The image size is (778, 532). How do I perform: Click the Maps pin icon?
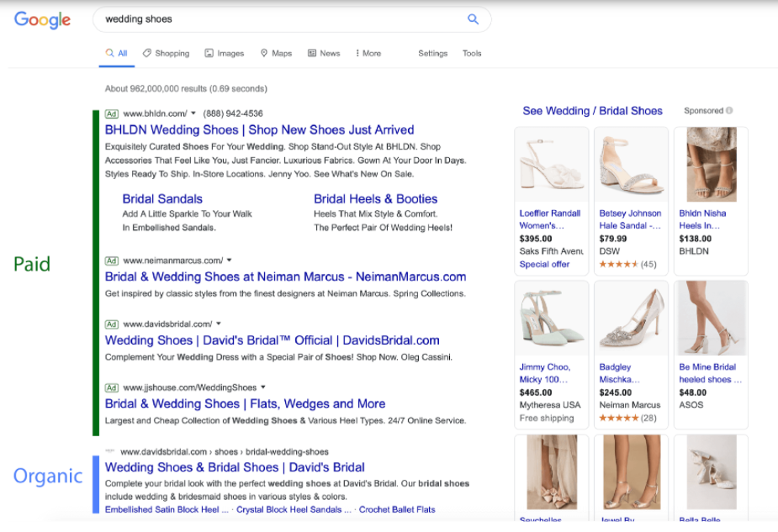pos(264,53)
